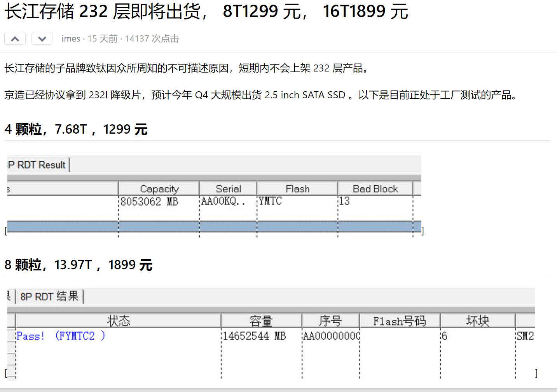
Task: Click the Serial column header
Action: (x=228, y=189)
